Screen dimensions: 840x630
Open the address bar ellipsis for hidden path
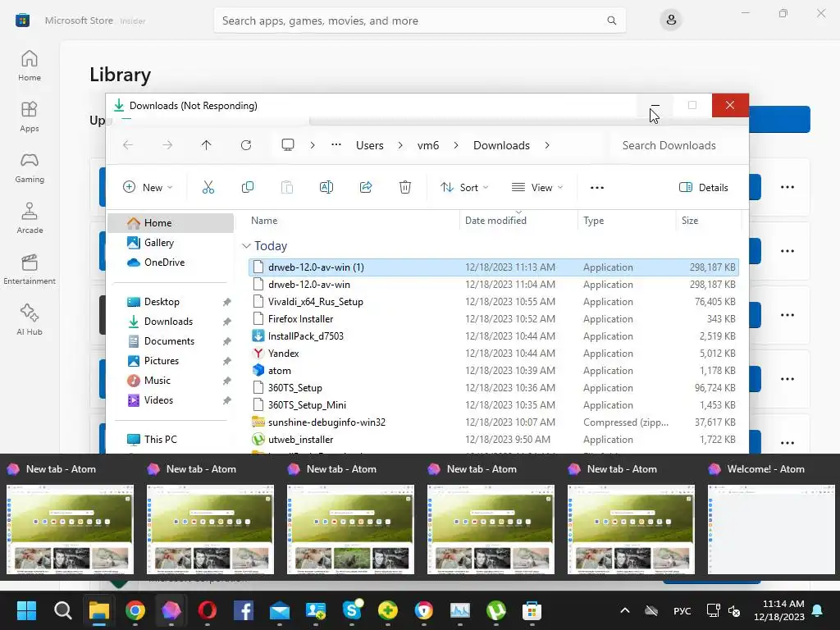[x=336, y=144]
